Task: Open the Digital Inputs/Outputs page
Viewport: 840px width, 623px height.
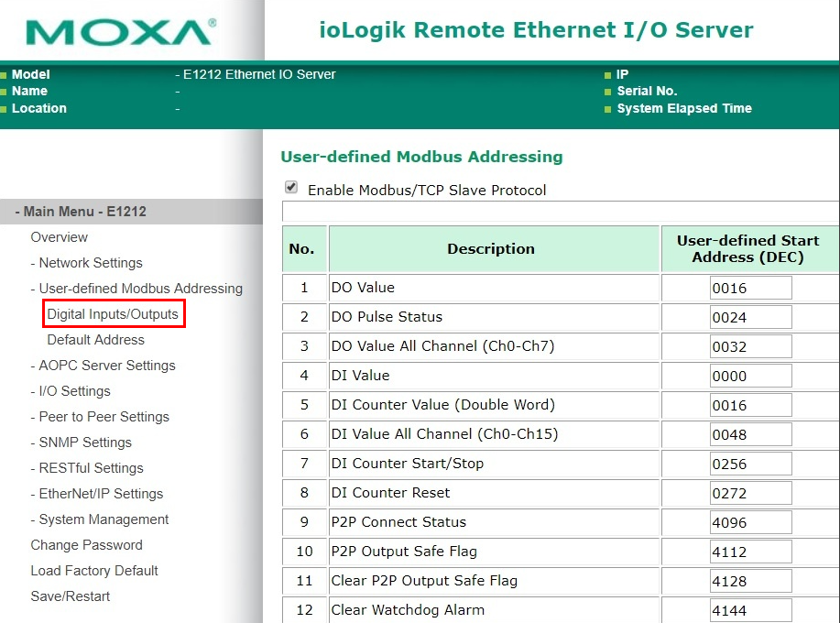Action: pos(113,314)
